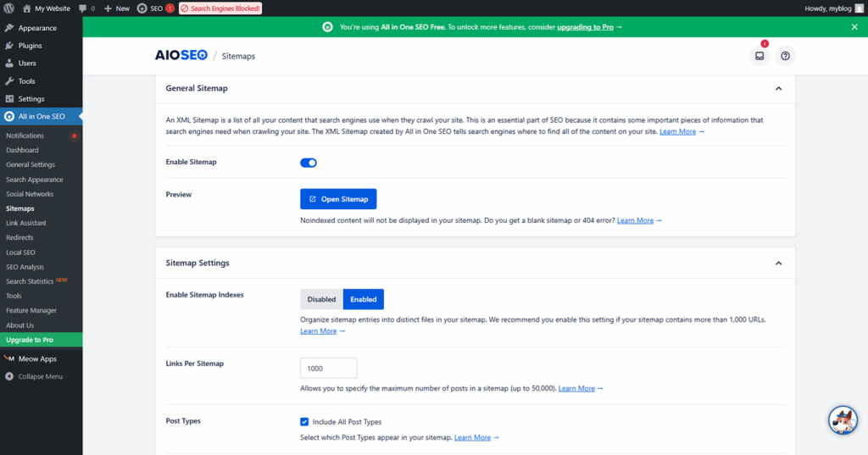The width and height of the screenshot is (868, 455).
Task: Click Learn More about Links Per Sitemap
Action: 576,389
